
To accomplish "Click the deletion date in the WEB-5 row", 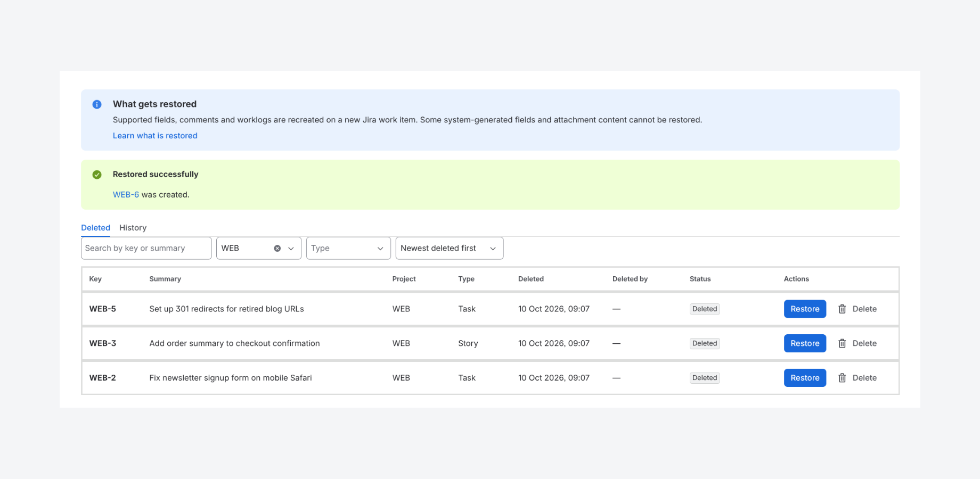I will click(x=554, y=309).
